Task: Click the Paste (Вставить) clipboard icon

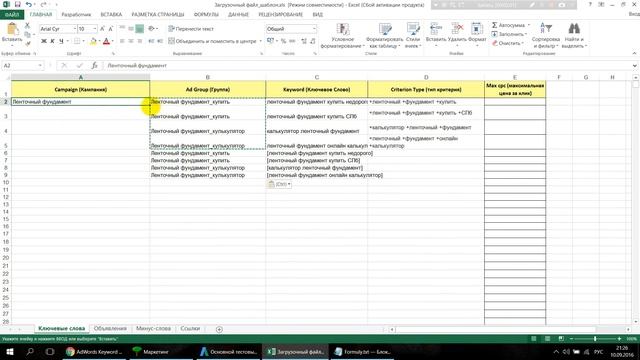Action: click(x=12, y=29)
